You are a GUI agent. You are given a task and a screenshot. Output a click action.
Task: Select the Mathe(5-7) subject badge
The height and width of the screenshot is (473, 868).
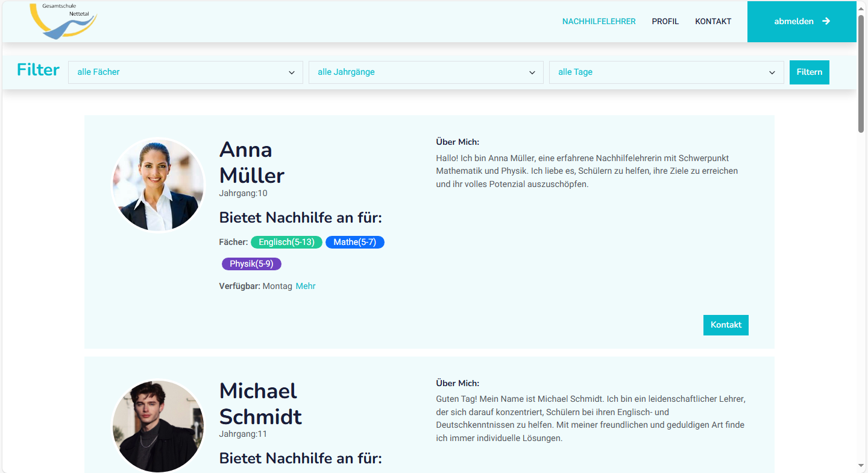pyautogui.click(x=354, y=243)
